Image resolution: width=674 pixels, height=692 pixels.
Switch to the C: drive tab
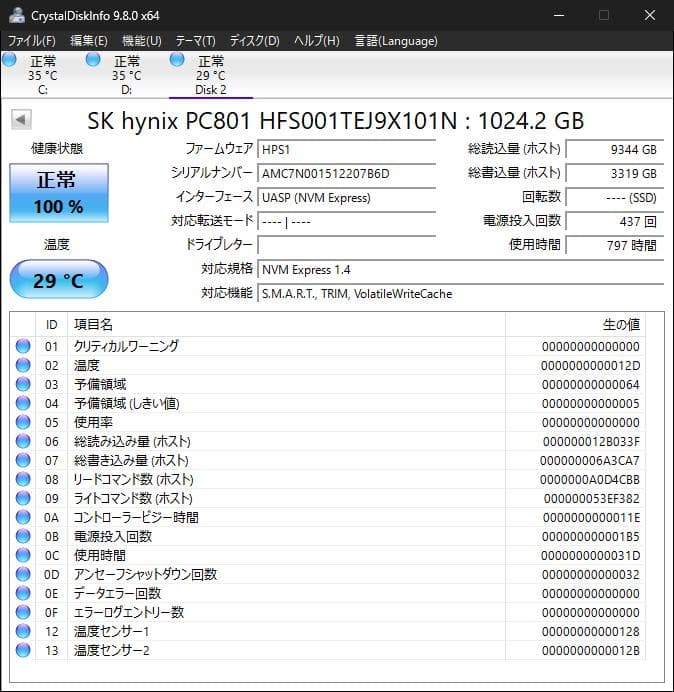coord(42,75)
